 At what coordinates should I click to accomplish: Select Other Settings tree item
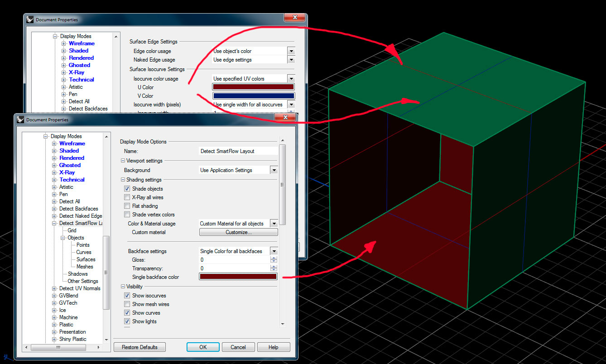click(83, 281)
